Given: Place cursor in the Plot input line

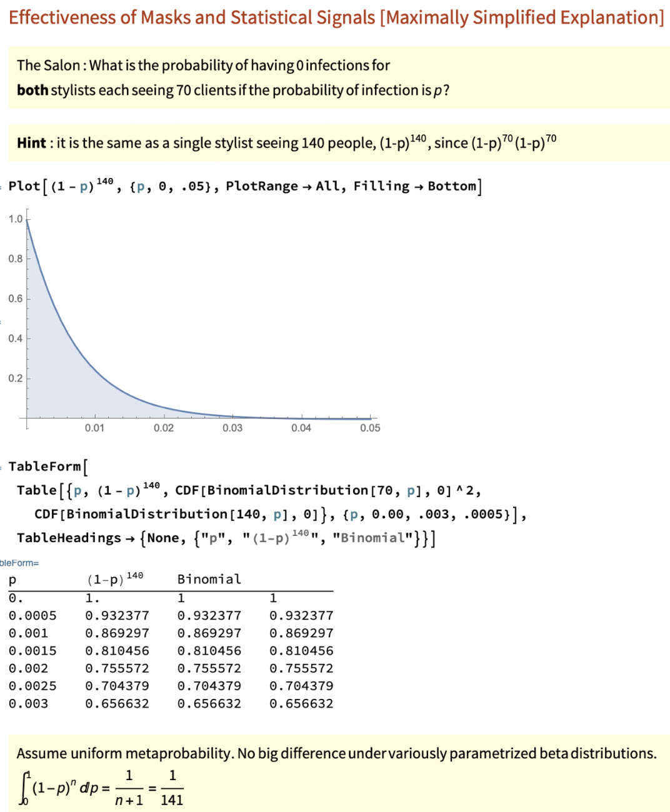Looking at the screenshot, I should pos(245,186).
